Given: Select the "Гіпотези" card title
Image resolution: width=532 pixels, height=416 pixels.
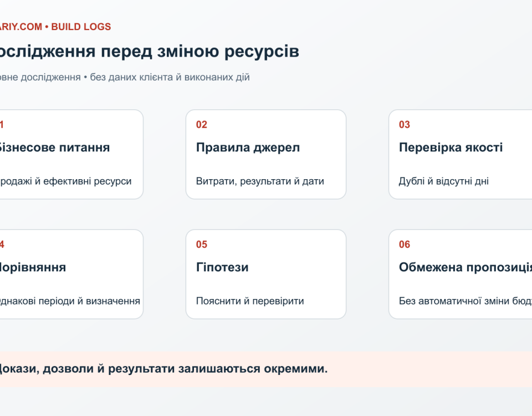Looking at the screenshot, I should (x=222, y=267).
